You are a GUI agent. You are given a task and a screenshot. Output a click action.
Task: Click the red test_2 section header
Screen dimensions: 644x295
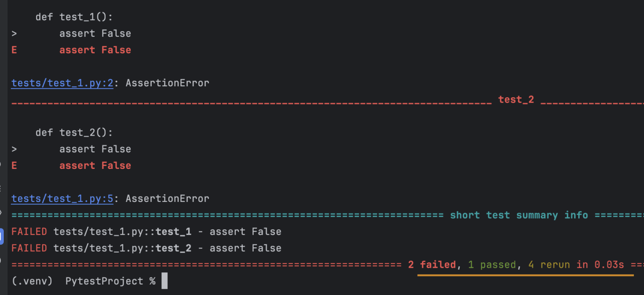516,100
